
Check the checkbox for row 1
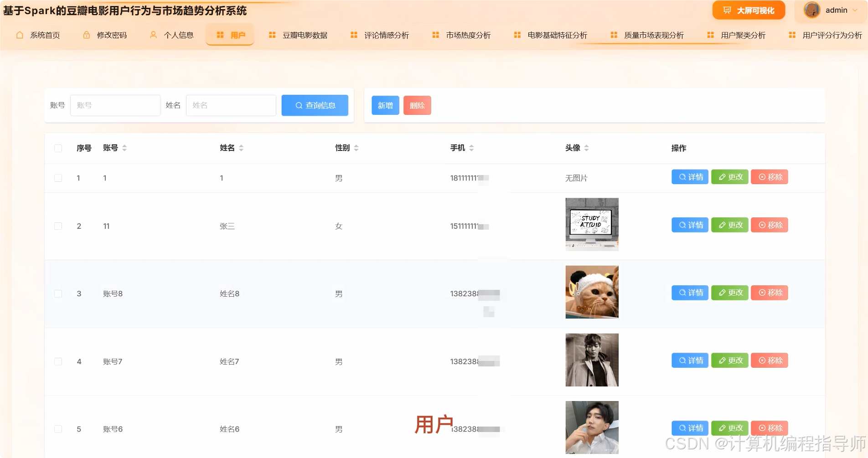pos(58,178)
